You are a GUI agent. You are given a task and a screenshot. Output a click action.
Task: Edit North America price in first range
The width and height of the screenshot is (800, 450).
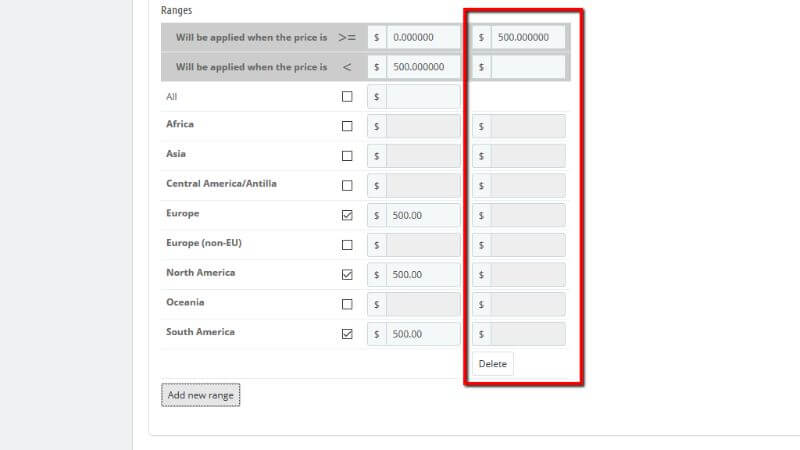423,274
